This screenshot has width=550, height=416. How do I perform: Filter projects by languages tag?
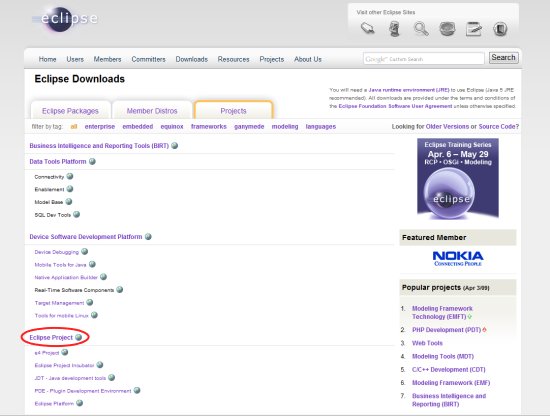321,126
